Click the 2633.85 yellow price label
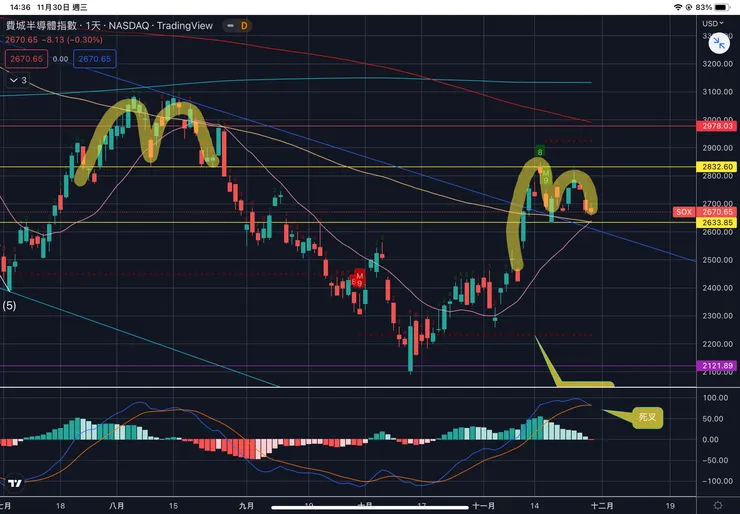 pos(716,222)
